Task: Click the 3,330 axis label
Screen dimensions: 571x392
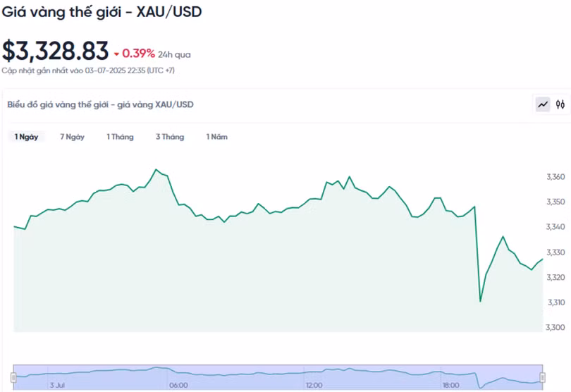Action: pos(555,252)
